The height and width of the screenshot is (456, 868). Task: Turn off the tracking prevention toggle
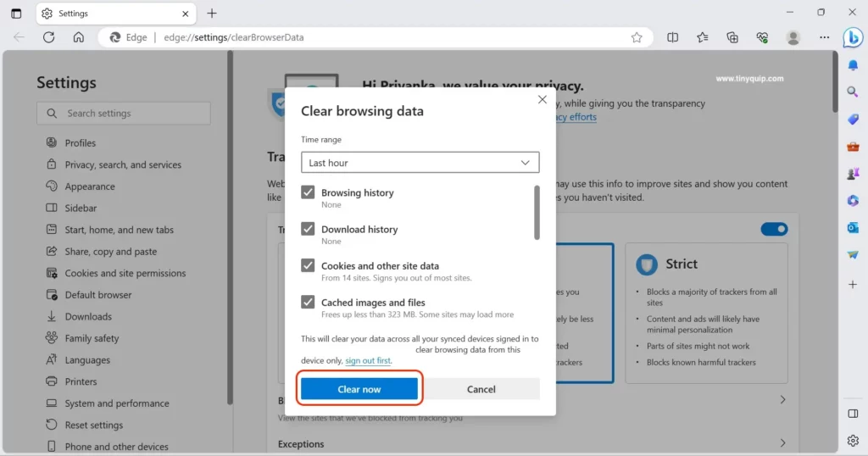pos(774,229)
